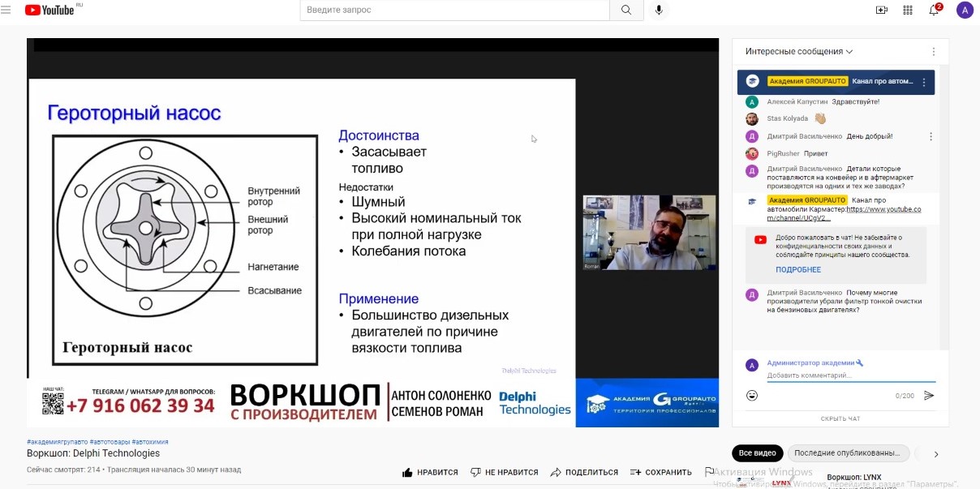This screenshot has height=489, width=980.
Task: Click the live stream video player
Action: (372, 232)
